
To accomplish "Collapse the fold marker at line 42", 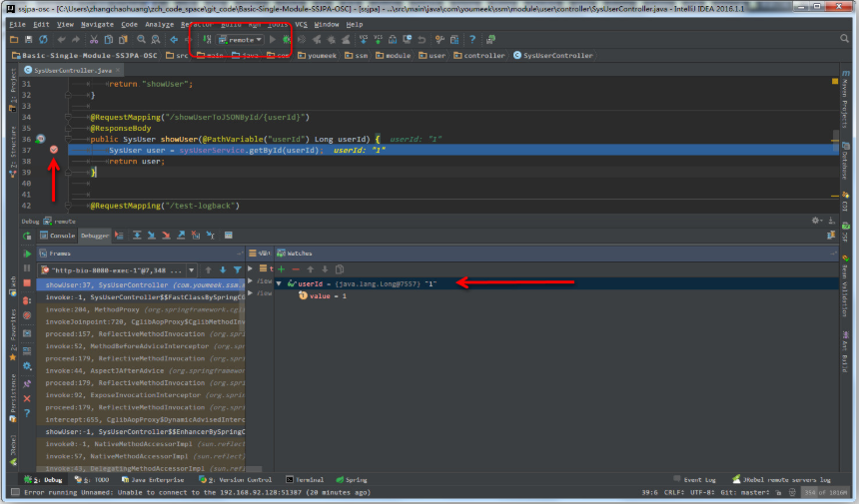I will (x=68, y=206).
